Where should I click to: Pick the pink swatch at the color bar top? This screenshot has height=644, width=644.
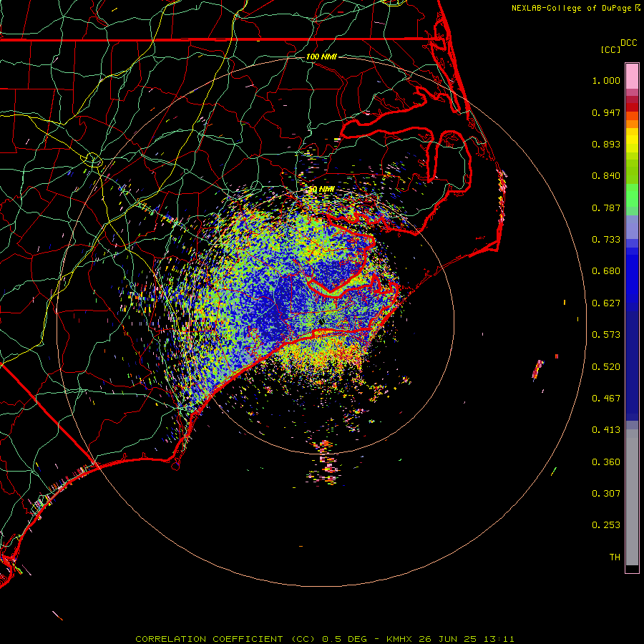pyautogui.click(x=632, y=76)
